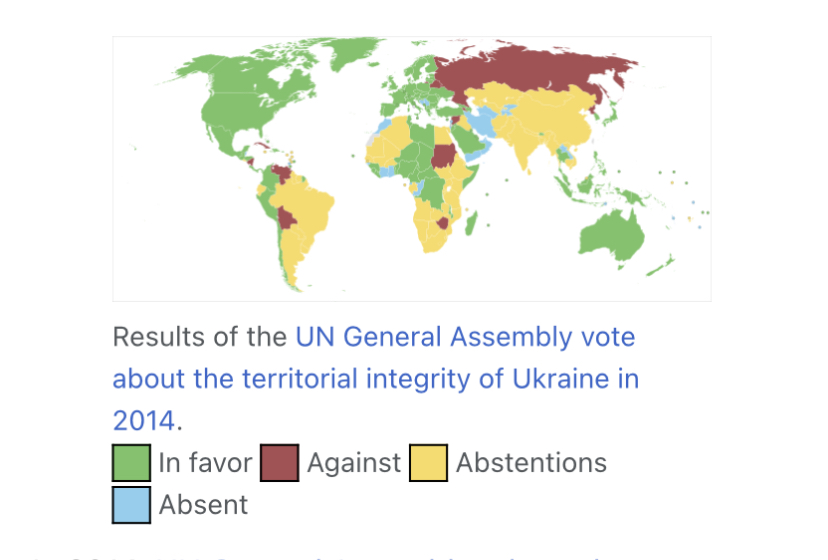This screenshot has width=828, height=560.
Task: Click Brazil on the vote map
Action: (x=306, y=203)
